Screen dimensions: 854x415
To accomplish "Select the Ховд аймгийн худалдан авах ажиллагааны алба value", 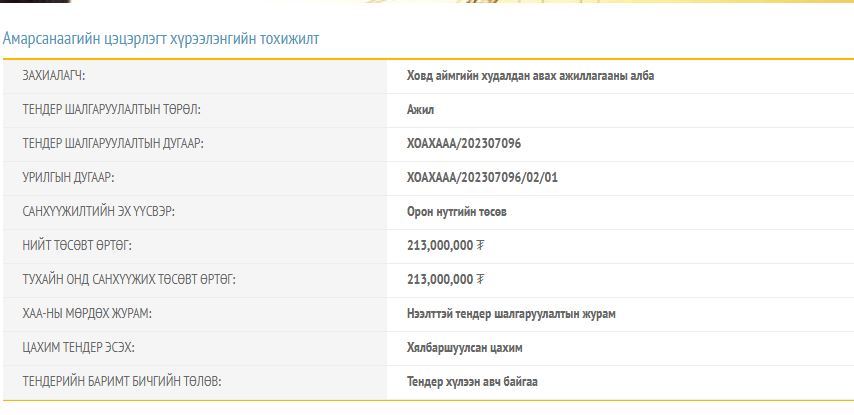I will coord(530,76).
